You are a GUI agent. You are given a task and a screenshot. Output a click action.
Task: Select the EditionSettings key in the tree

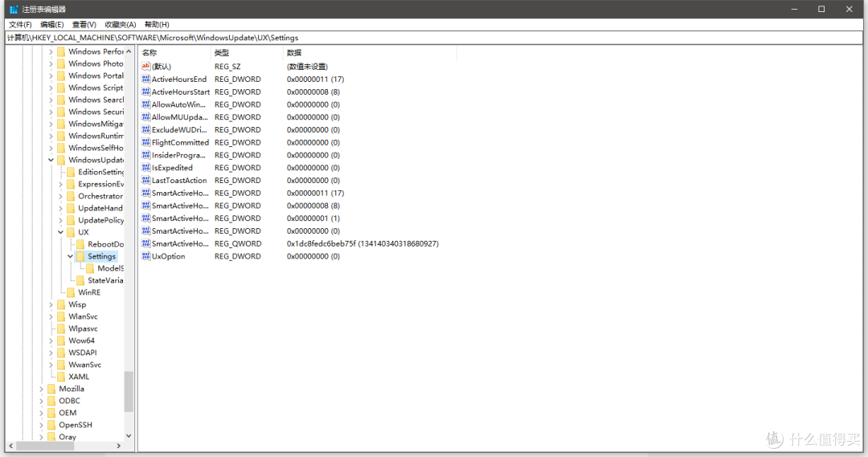coord(100,172)
